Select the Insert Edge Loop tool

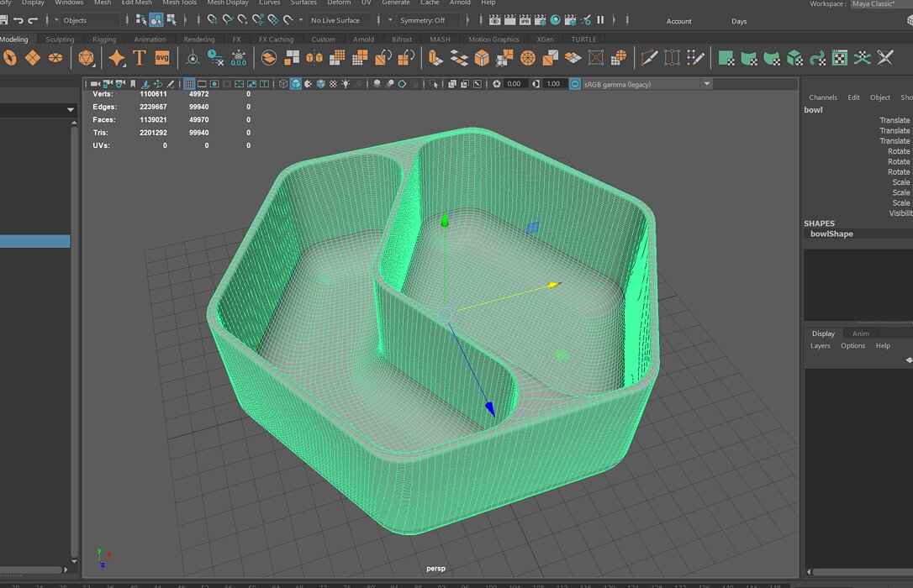pos(672,58)
